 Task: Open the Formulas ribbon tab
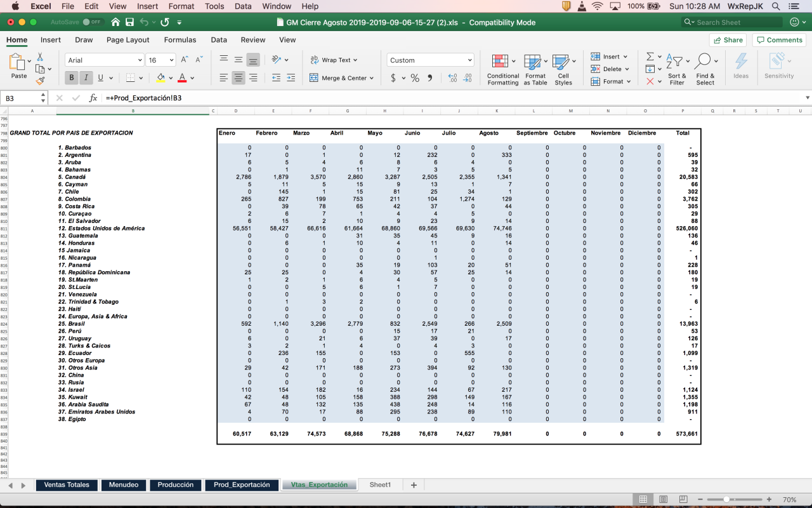point(180,39)
